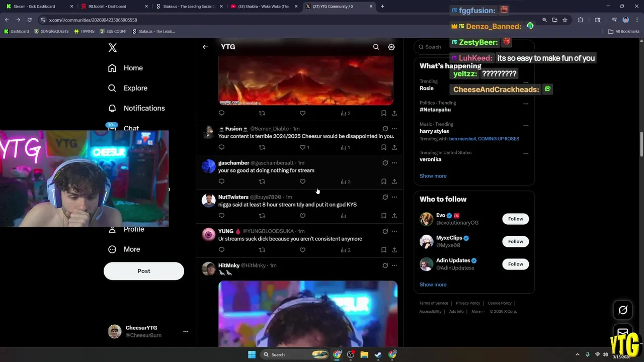Open Steam from taskbar
The height and width of the screenshot is (362, 644).
378,354
